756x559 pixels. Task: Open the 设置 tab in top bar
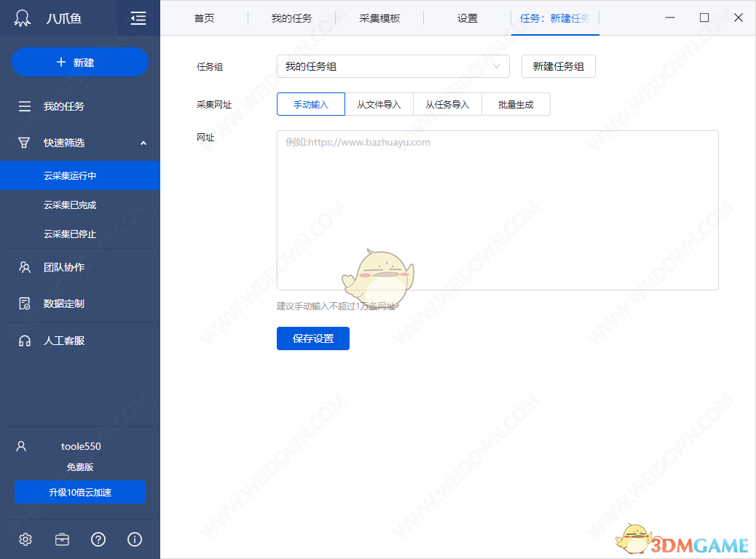click(467, 17)
